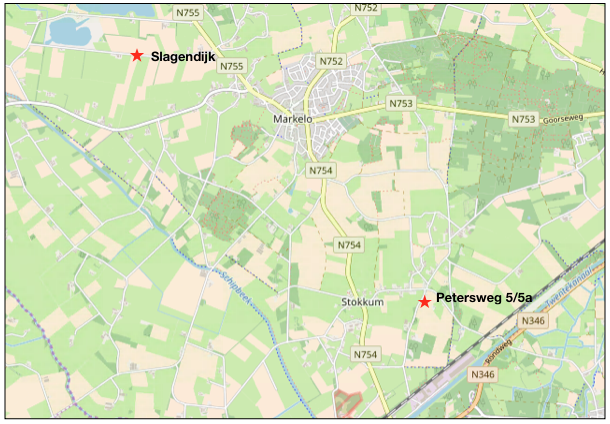The image size is (610, 424).
Task: Click the Twentekanaal canal label
Action: click(x=568, y=287)
